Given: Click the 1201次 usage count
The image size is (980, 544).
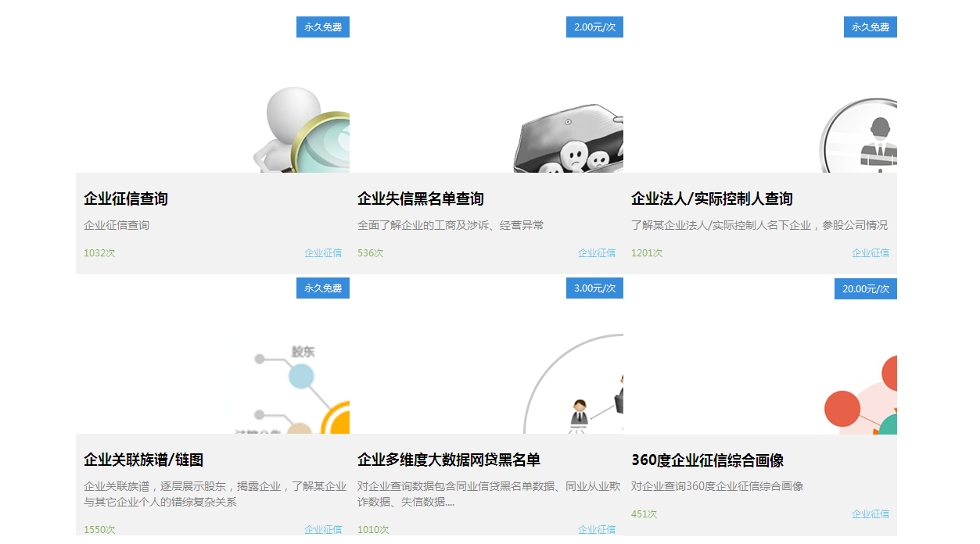Looking at the screenshot, I should 647,252.
